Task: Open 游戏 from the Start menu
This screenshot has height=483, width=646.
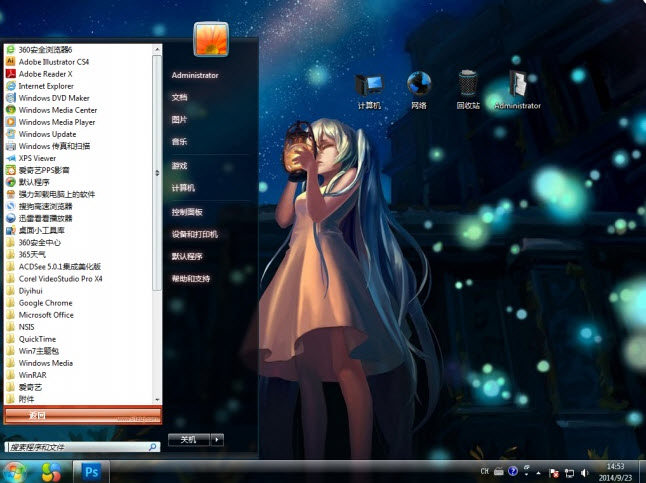Action: point(179,166)
